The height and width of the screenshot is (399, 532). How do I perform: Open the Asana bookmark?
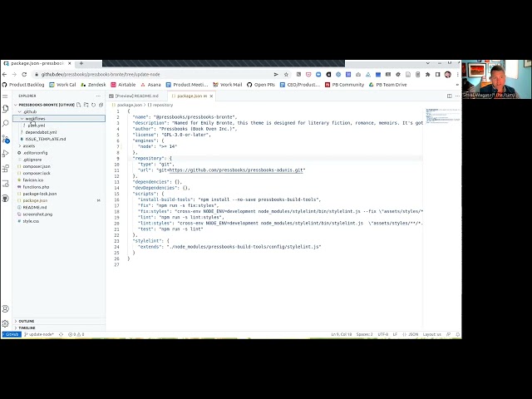click(x=150, y=85)
